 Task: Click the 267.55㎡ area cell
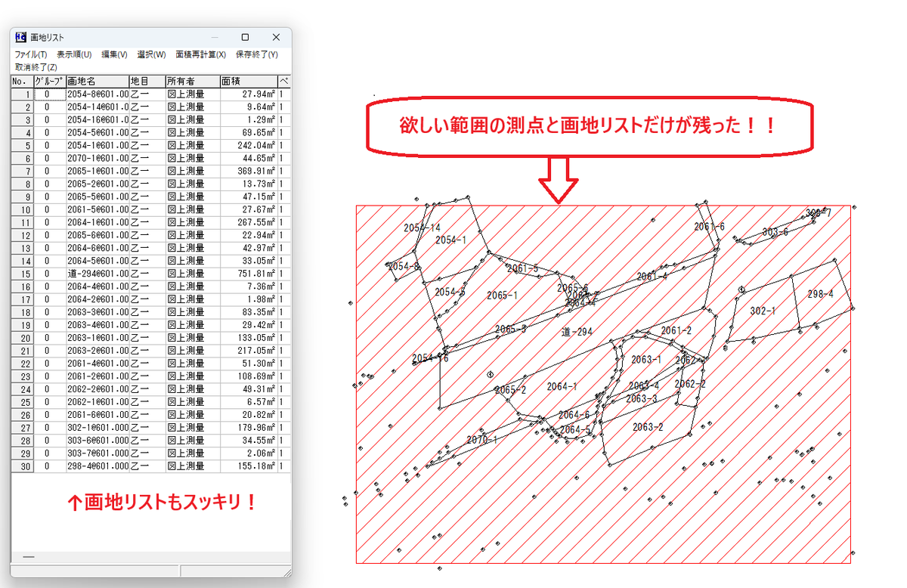click(249, 222)
